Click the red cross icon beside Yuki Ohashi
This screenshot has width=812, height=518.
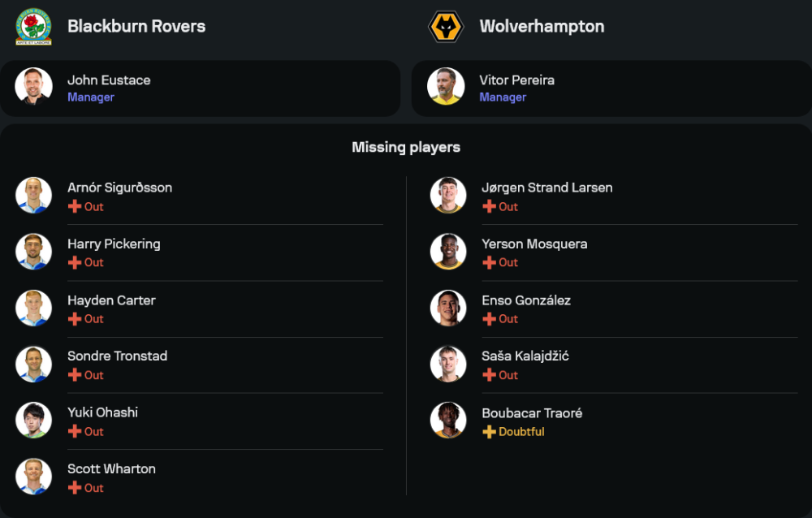[75, 431]
